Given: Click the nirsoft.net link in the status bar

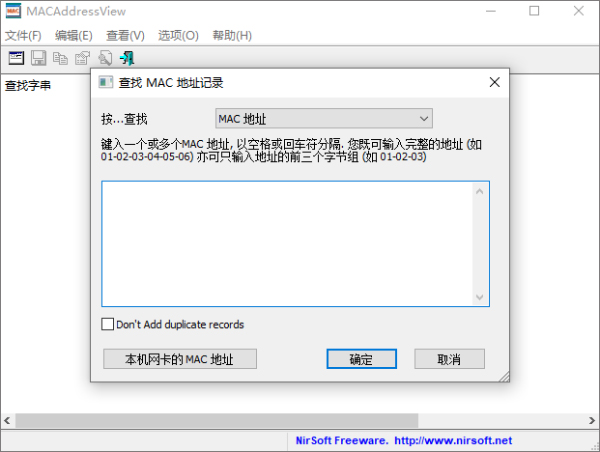Looking at the screenshot, I should 453,441.
